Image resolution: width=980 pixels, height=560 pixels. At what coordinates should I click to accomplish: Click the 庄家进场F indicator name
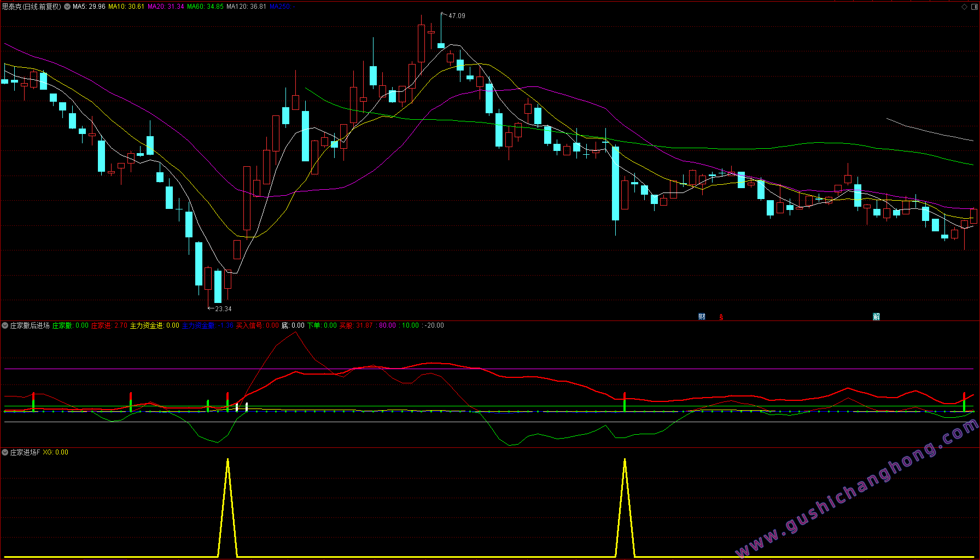25,452
